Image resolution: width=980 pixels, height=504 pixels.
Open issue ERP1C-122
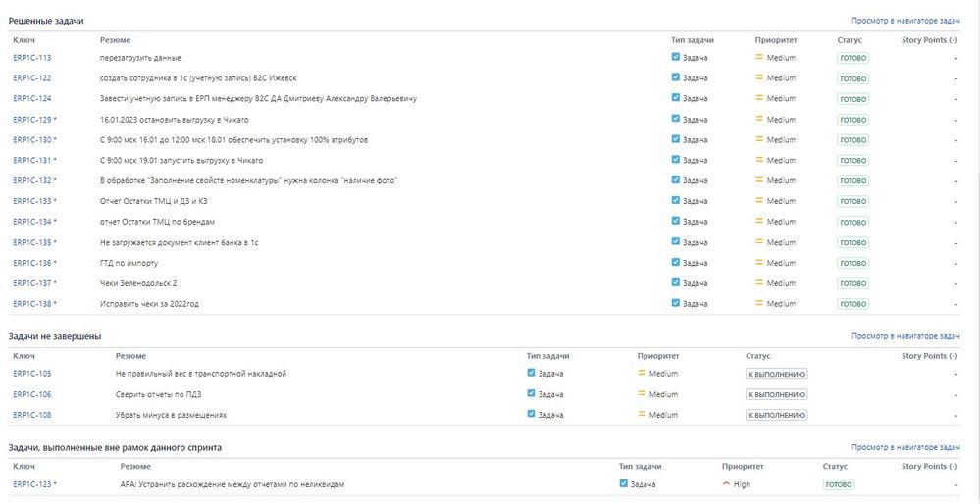click(31, 78)
